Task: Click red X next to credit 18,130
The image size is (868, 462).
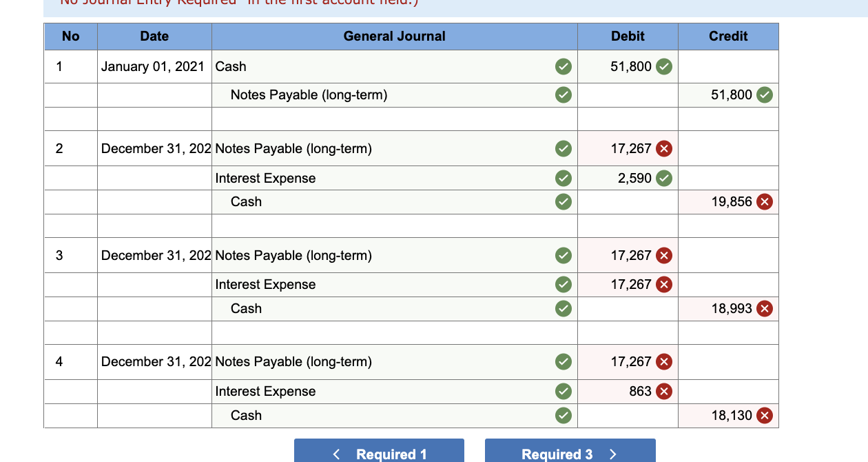Action: [764, 416]
